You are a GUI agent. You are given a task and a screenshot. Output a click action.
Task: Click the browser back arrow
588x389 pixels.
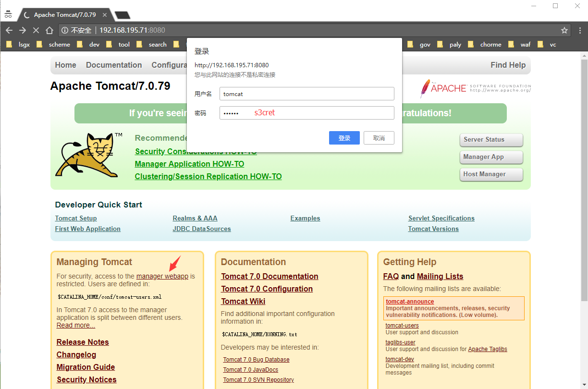tap(9, 30)
